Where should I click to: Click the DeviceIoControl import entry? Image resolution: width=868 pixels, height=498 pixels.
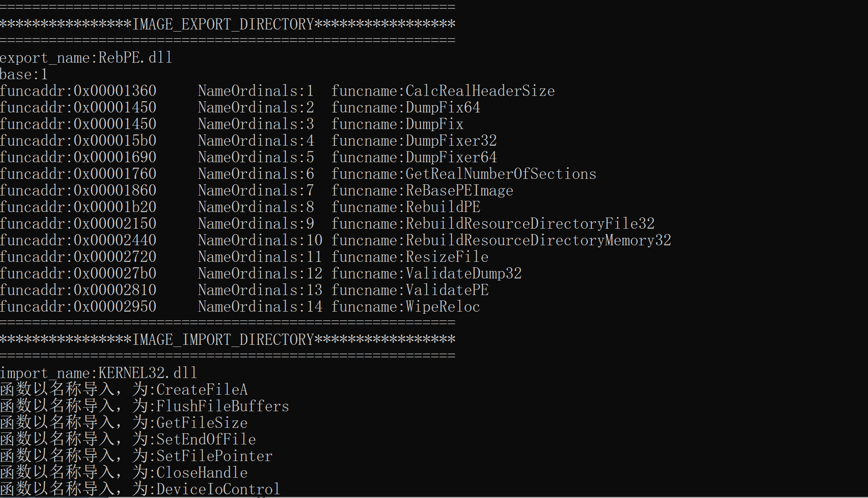point(140,489)
